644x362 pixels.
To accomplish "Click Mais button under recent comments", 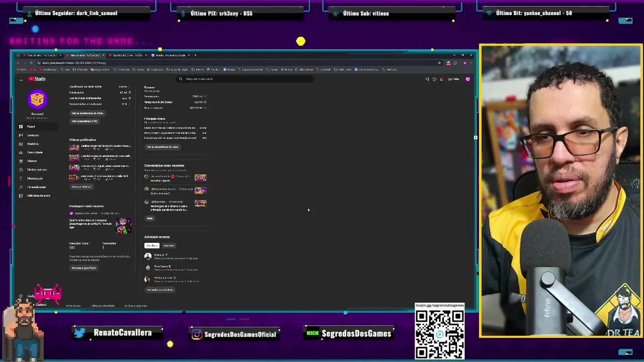I will (150, 218).
